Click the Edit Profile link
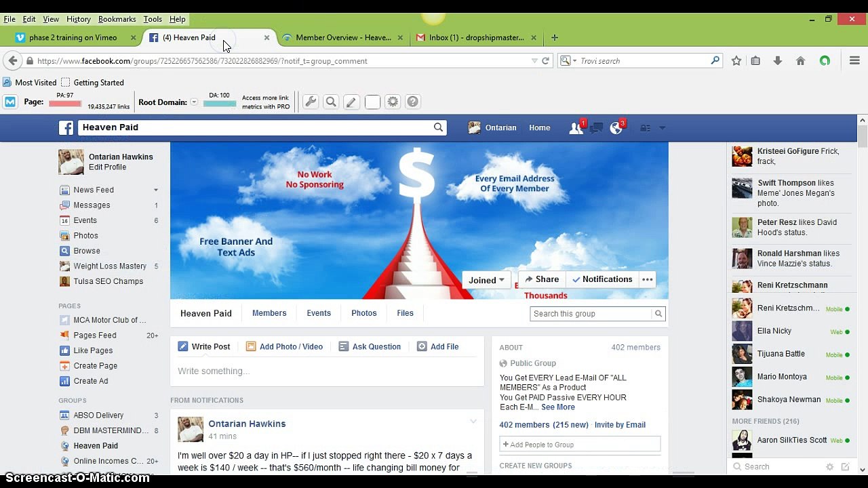868x488 pixels. click(107, 167)
